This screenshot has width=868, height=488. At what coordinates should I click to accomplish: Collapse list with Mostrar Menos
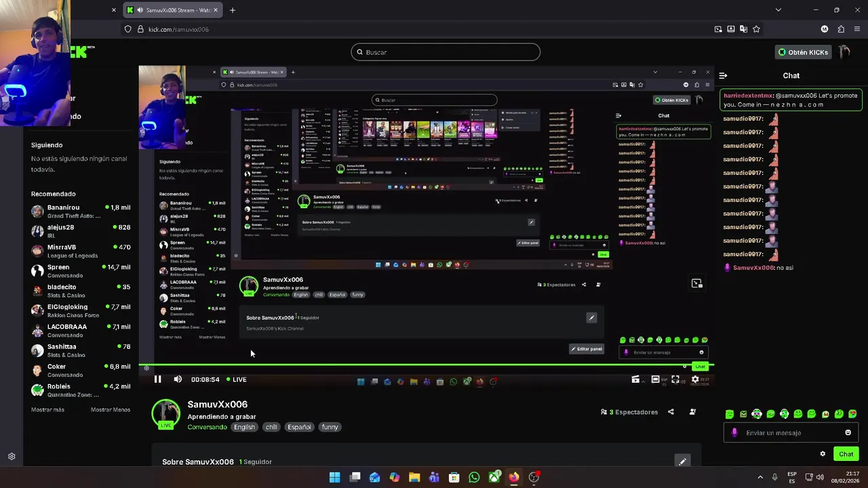111,409
